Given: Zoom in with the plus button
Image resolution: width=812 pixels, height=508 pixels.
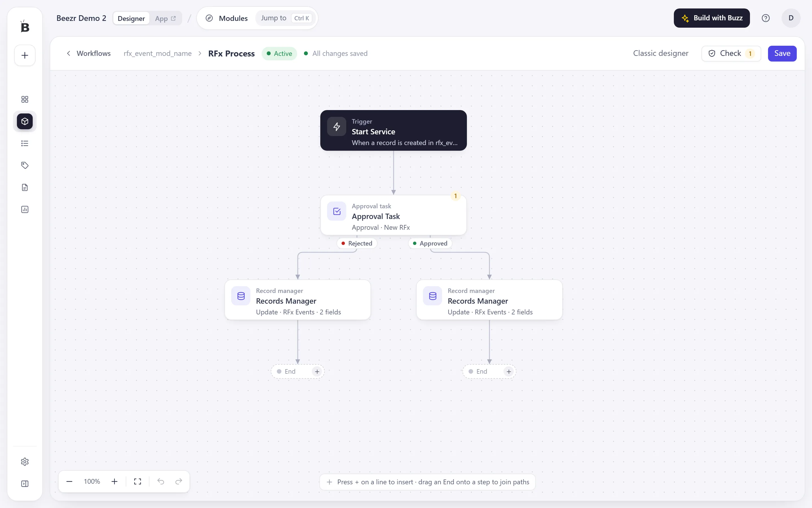Looking at the screenshot, I should pos(114,481).
